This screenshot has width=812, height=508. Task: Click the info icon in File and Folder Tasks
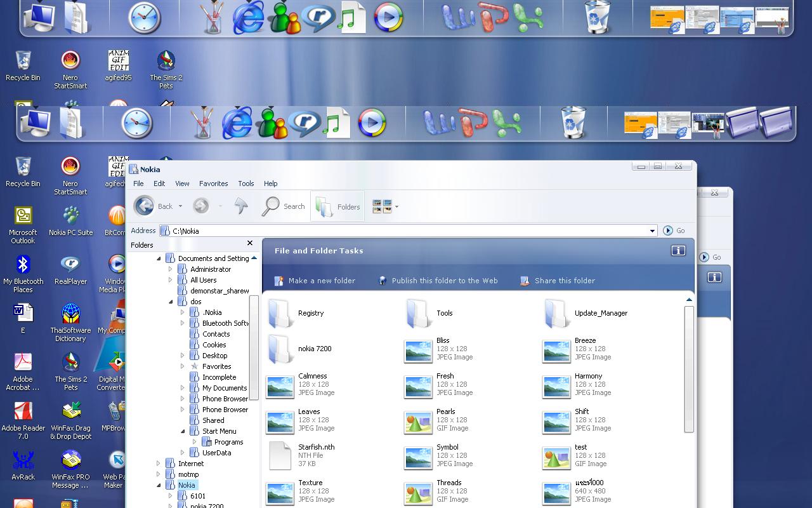pos(678,251)
